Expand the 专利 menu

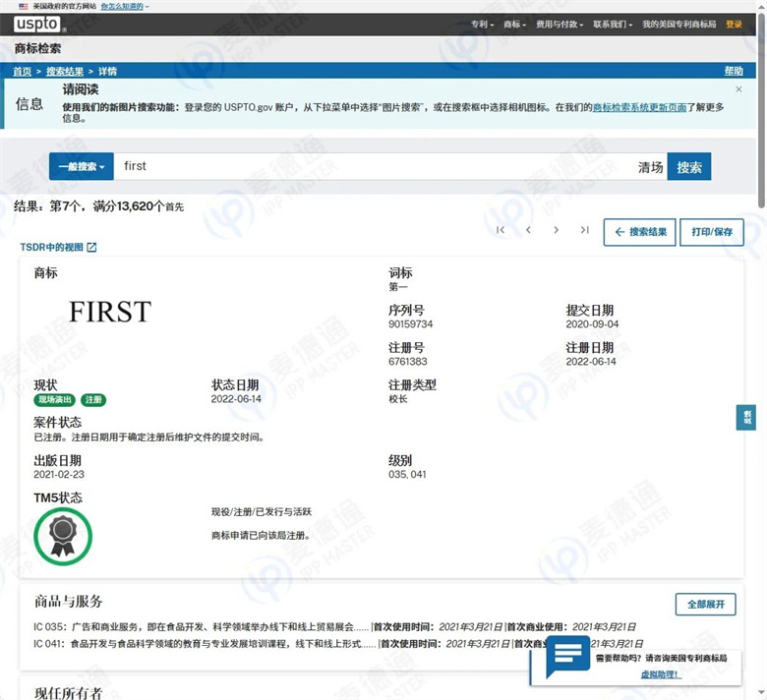click(x=482, y=24)
